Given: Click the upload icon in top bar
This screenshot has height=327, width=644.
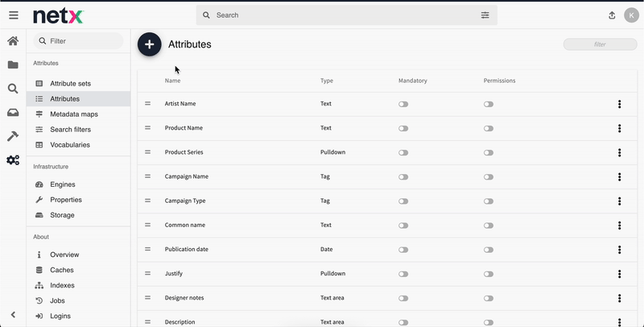Looking at the screenshot, I should tap(612, 15).
